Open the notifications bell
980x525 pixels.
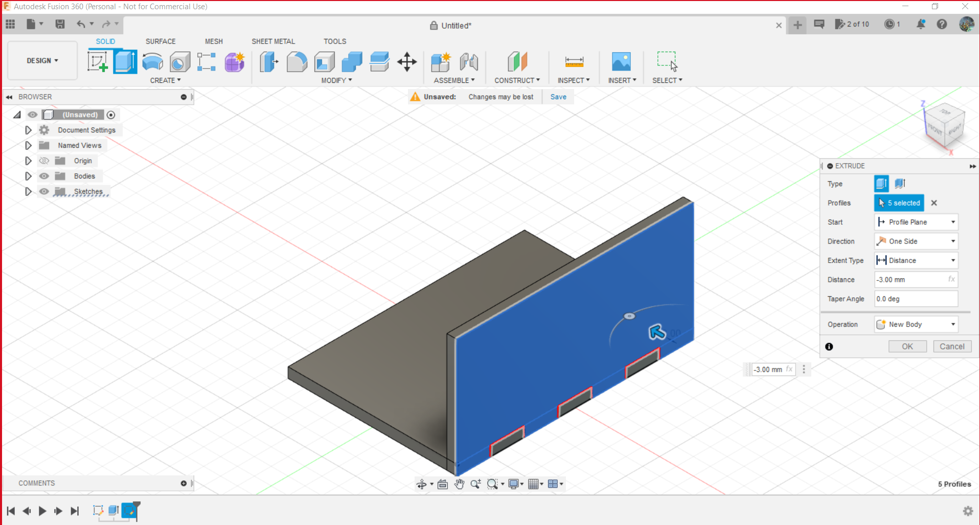(921, 24)
